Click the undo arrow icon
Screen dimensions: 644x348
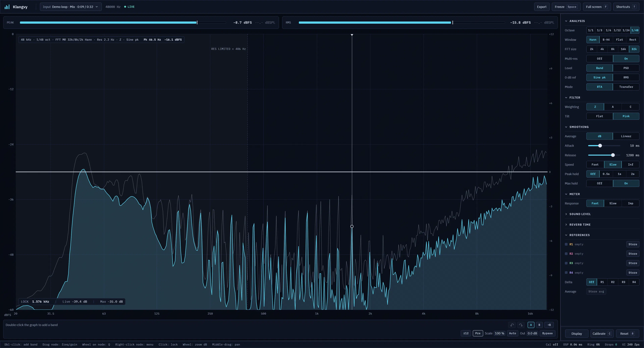pyautogui.click(x=512, y=325)
